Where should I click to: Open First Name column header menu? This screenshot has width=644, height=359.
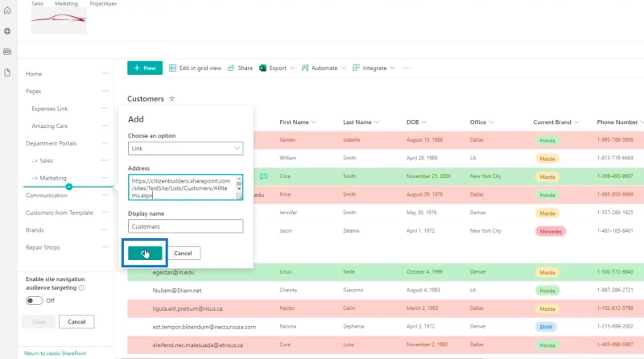(x=298, y=122)
